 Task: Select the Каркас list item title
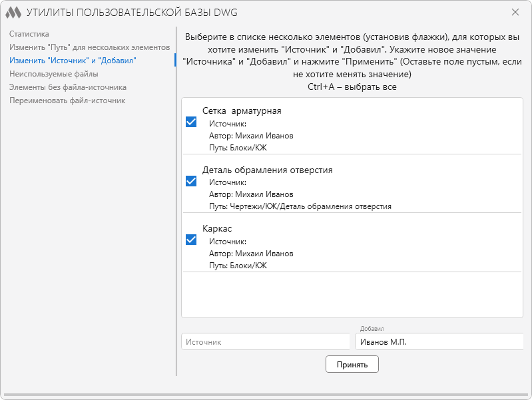217,229
